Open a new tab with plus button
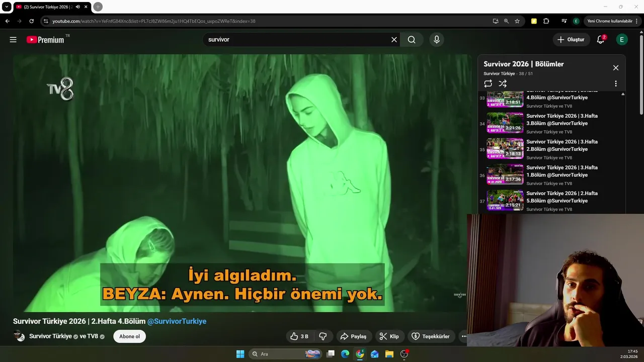Image resolution: width=644 pixels, height=362 pixels. 98,7
